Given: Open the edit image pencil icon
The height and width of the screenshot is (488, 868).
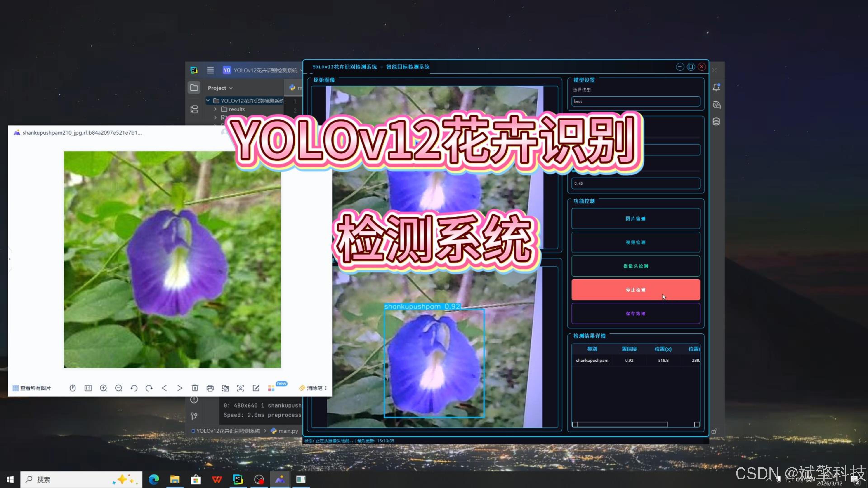Looking at the screenshot, I should (x=256, y=388).
